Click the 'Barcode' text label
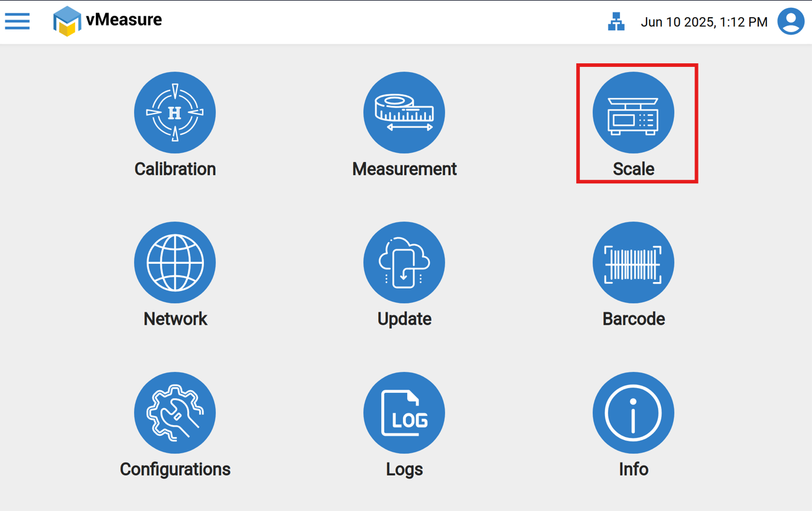This screenshot has width=812, height=511. pyautogui.click(x=634, y=319)
